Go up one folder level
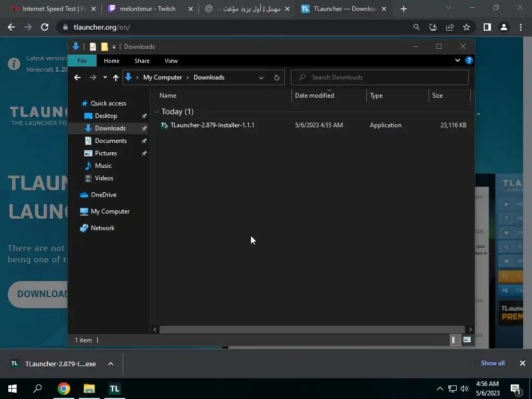The image size is (532, 399). 116,78
